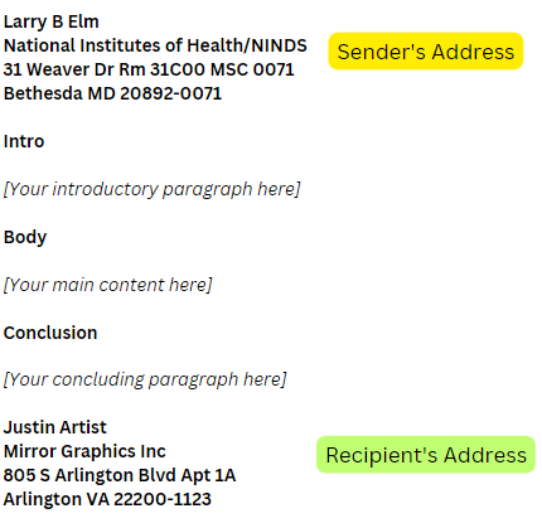This screenshot has height=529, width=542.
Task: Click the green Recipient's Address label
Action: click(426, 454)
